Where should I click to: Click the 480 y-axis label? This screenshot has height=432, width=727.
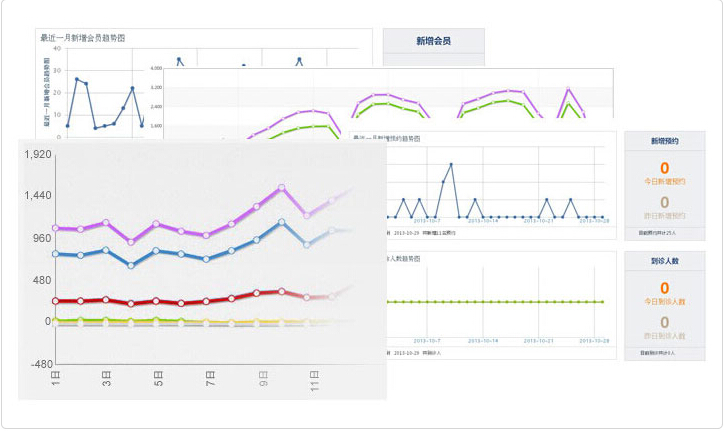(x=42, y=280)
